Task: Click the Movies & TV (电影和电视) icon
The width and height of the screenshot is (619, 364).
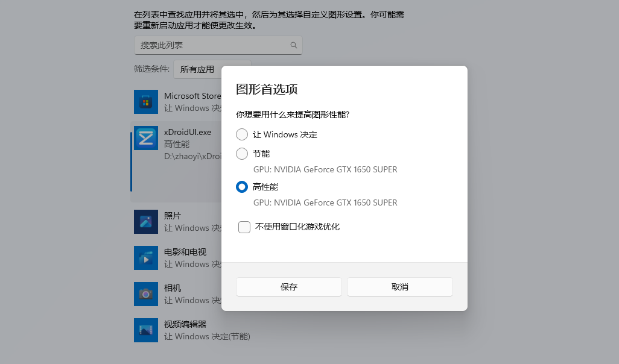Action: point(145,258)
